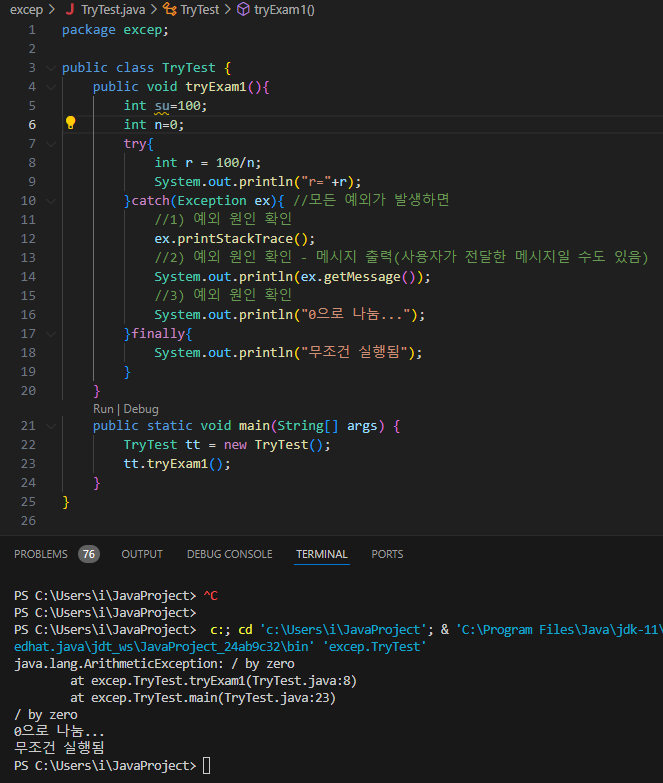Click the TryTest class breadcrumb item
This screenshot has height=783, width=663.
[x=200, y=9]
